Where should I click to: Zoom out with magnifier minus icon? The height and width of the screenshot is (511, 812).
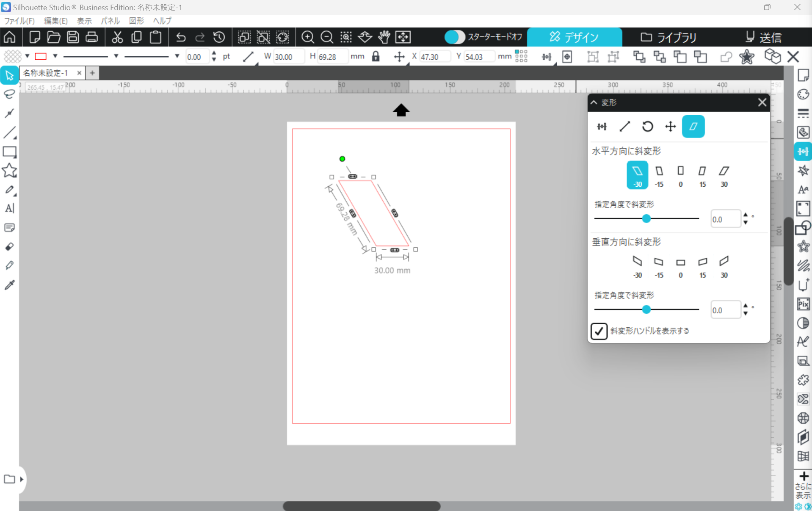(x=327, y=37)
